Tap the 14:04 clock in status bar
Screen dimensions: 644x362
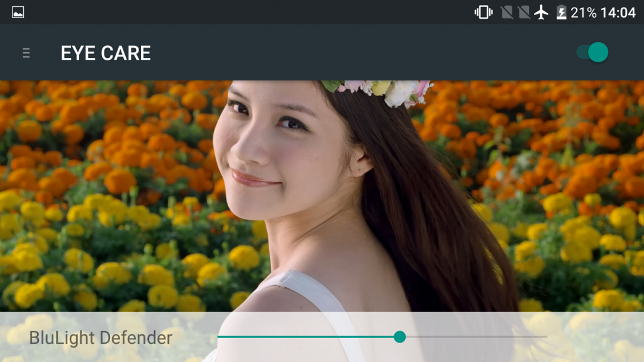coord(618,13)
